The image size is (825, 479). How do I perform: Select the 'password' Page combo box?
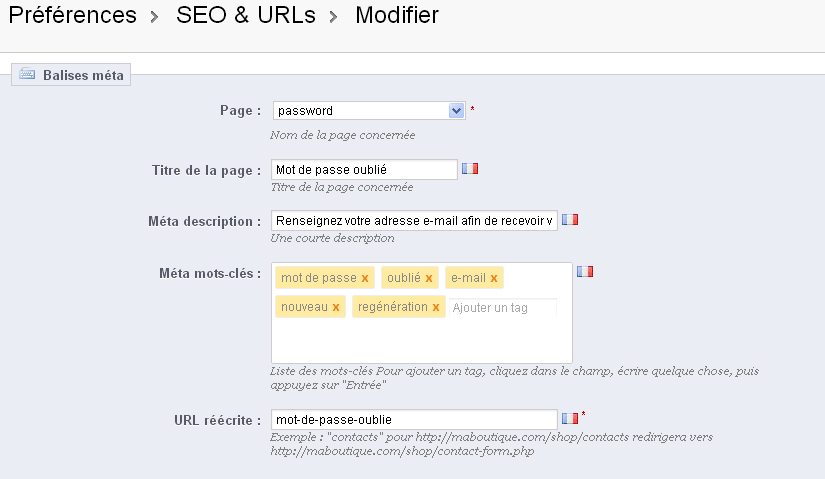pos(369,111)
